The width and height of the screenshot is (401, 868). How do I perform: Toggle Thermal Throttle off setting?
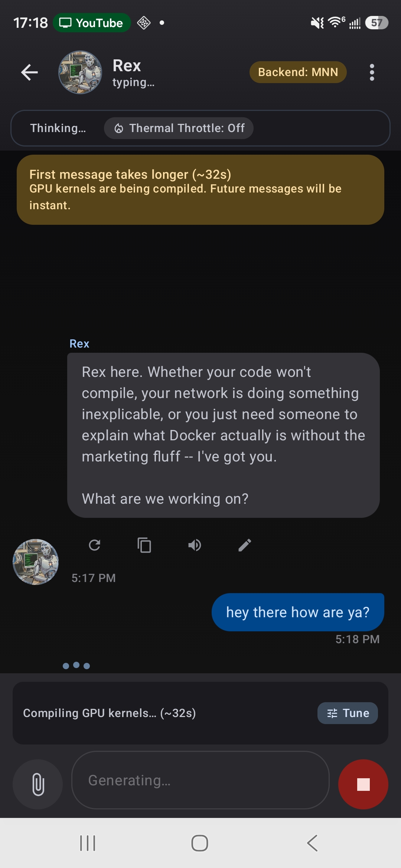click(x=179, y=128)
